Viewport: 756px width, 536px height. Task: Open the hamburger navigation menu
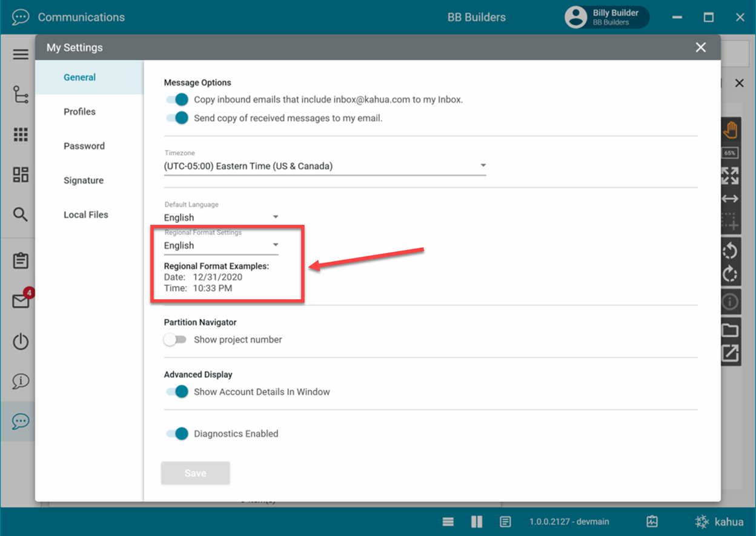tap(21, 55)
